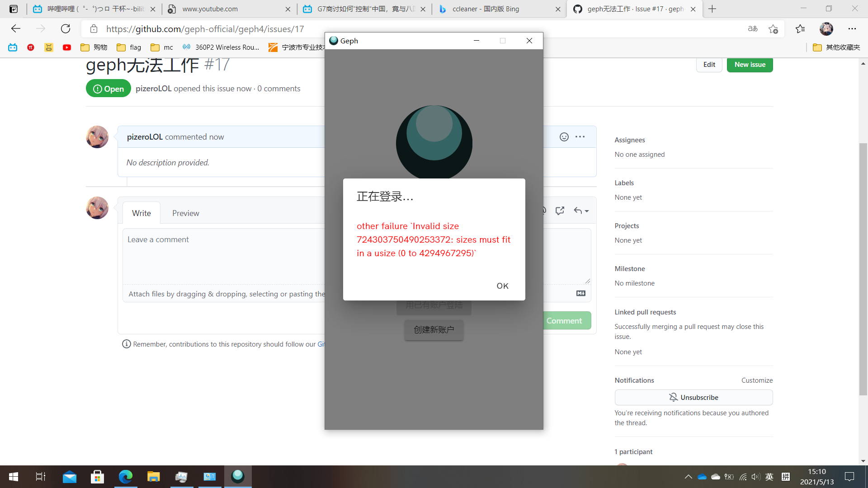Click the Geph icon on the taskbar
The image size is (868, 488).
tap(237, 477)
